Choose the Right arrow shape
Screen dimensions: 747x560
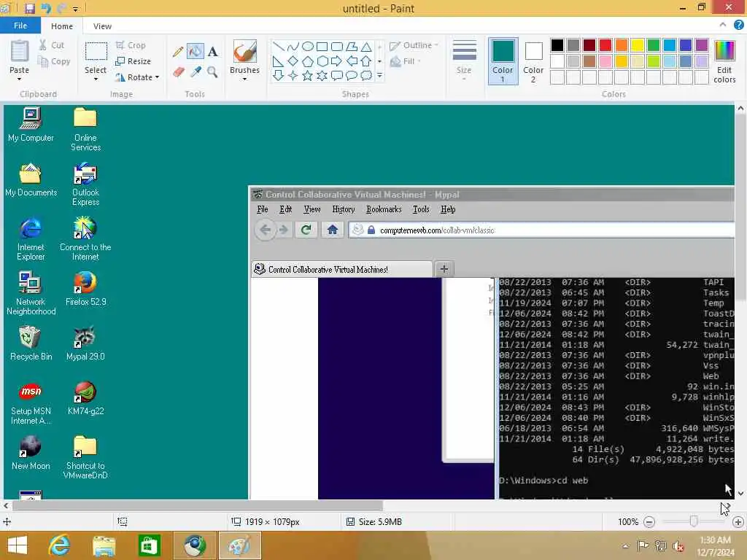(337, 61)
